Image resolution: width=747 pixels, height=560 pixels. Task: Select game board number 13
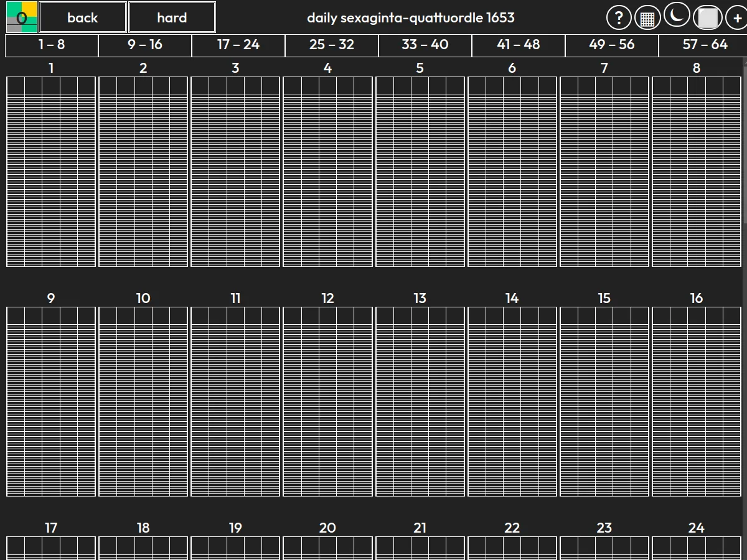coord(420,401)
